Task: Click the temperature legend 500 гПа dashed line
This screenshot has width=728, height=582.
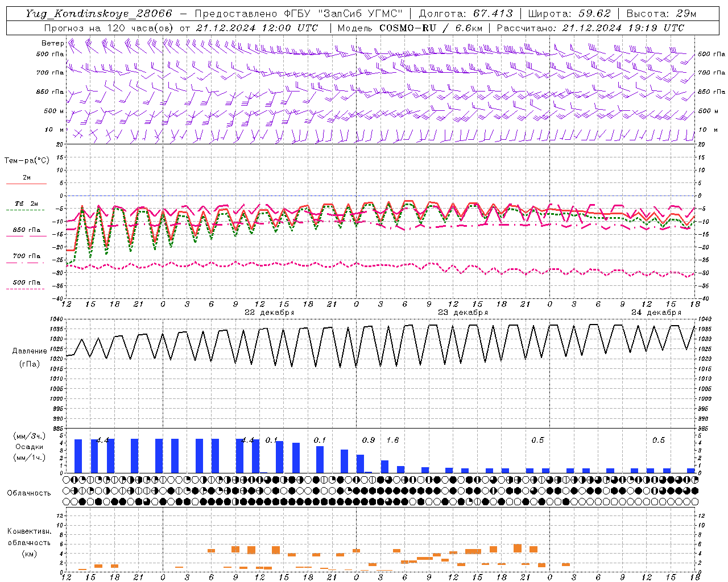Action: point(26,289)
